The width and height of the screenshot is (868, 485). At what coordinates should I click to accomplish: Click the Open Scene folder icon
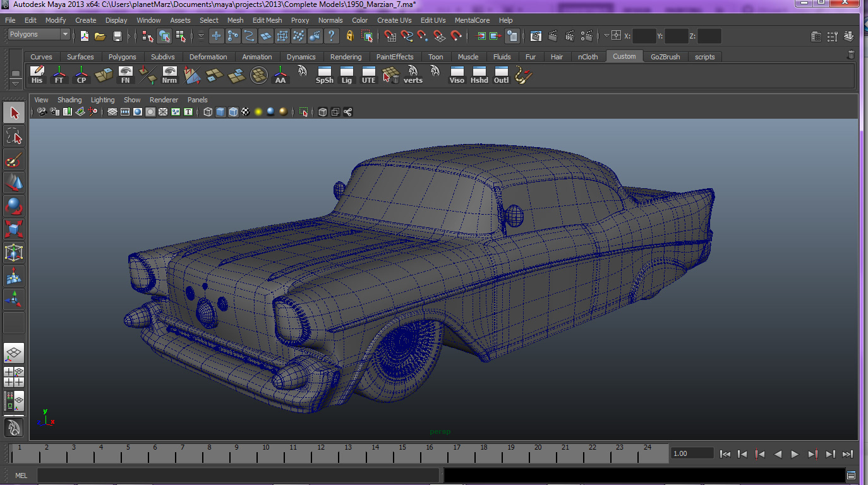click(100, 36)
